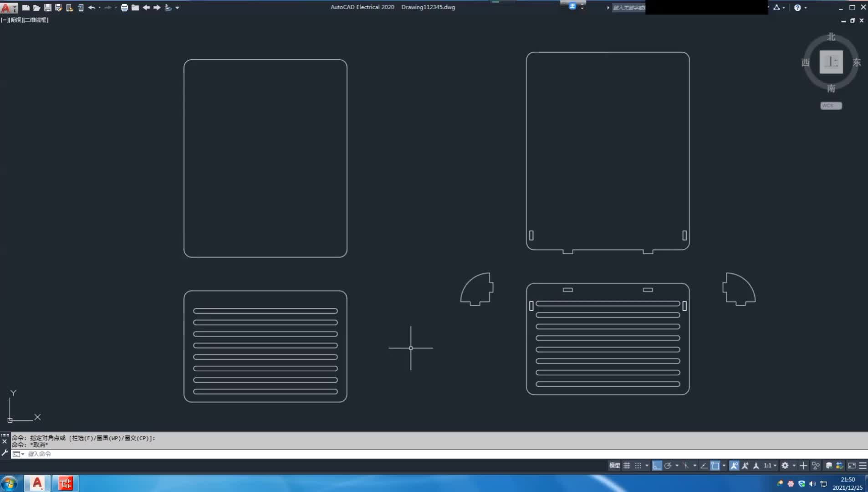The image size is (868, 492).
Task: Toggle Clean Screen mode in status bar
Action: tap(852, 466)
